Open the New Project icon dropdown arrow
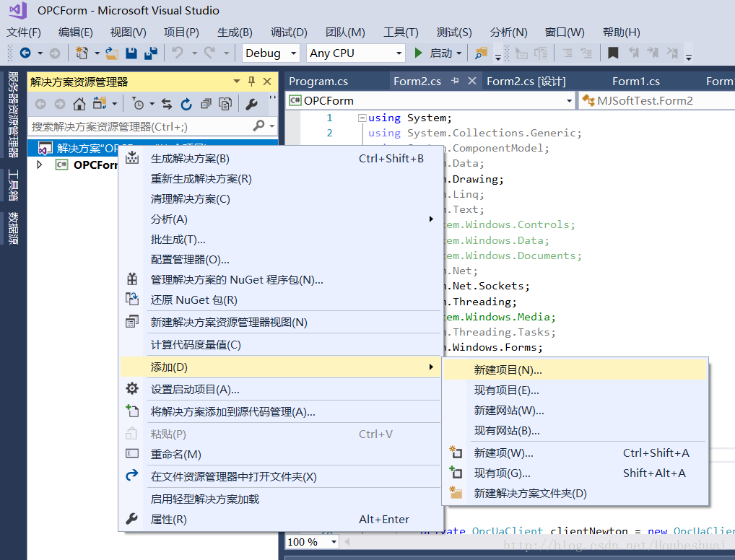The image size is (735, 560). (x=97, y=53)
